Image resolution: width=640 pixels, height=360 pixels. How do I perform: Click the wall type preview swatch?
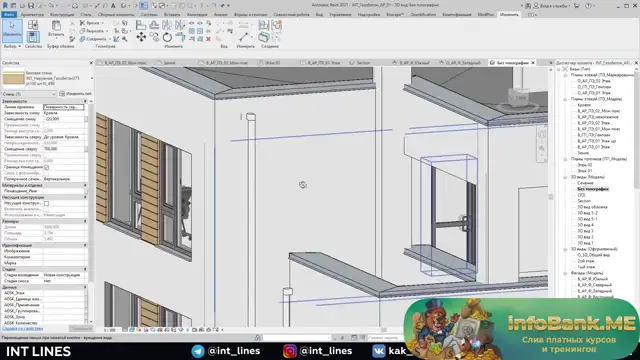pyautogui.click(x=13, y=78)
